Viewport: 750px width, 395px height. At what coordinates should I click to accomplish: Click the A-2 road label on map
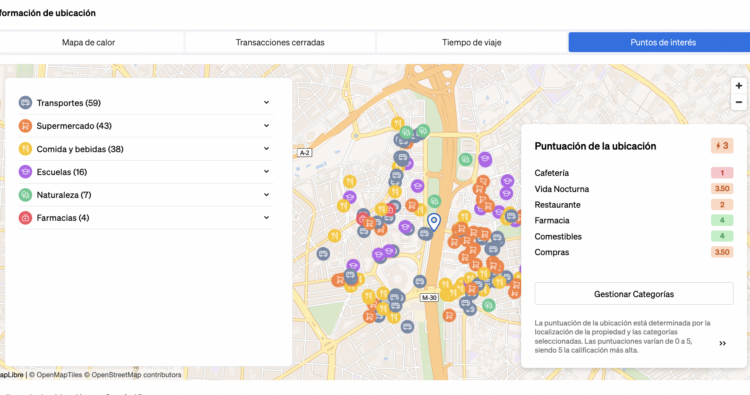(x=304, y=153)
